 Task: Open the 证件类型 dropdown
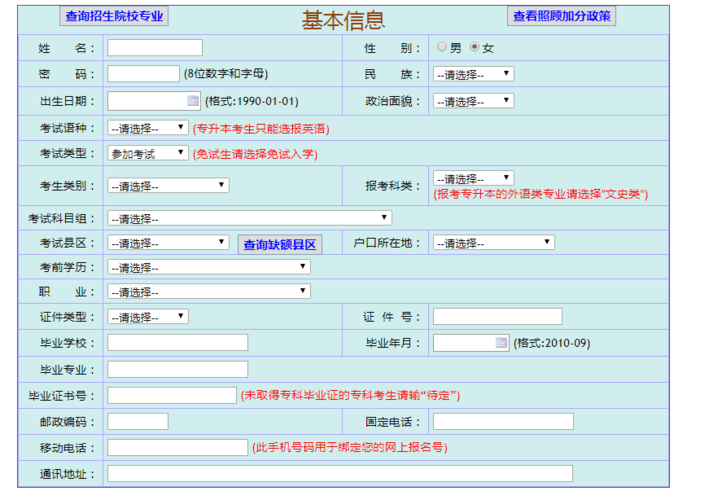[x=148, y=317]
